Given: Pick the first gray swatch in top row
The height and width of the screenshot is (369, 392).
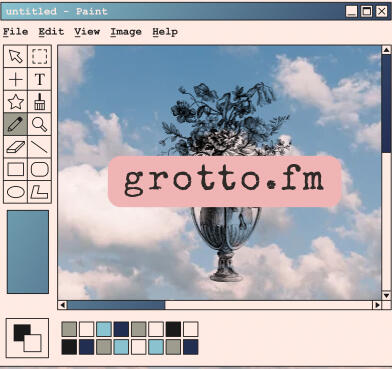Looking at the screenshot, I should click(69, 329).
